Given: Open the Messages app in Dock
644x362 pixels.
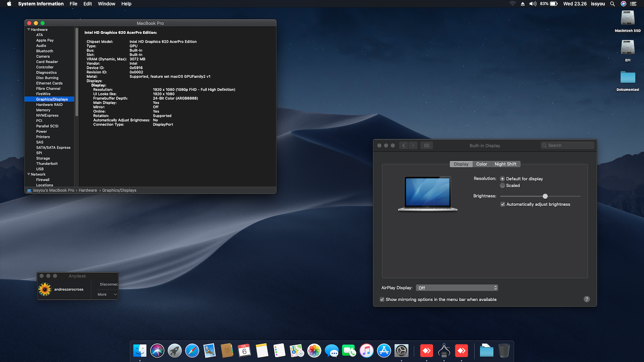Looking at the screenshot, I should click(331, 350).
